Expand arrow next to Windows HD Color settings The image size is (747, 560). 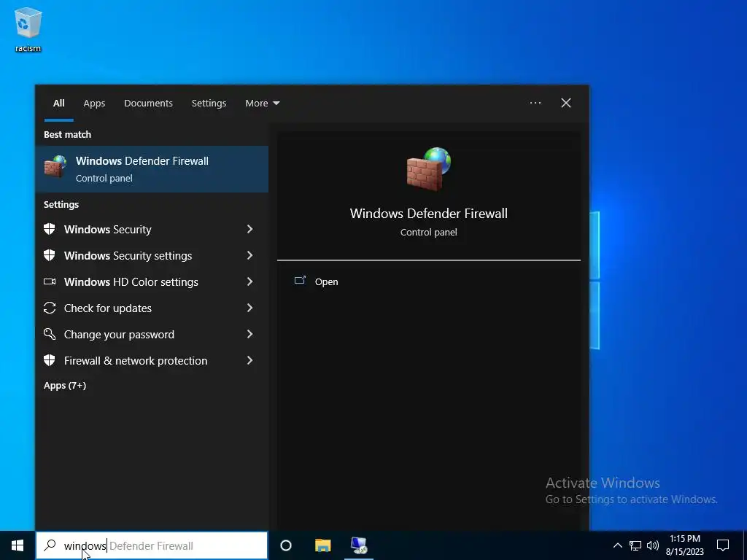tap(249, 281)
